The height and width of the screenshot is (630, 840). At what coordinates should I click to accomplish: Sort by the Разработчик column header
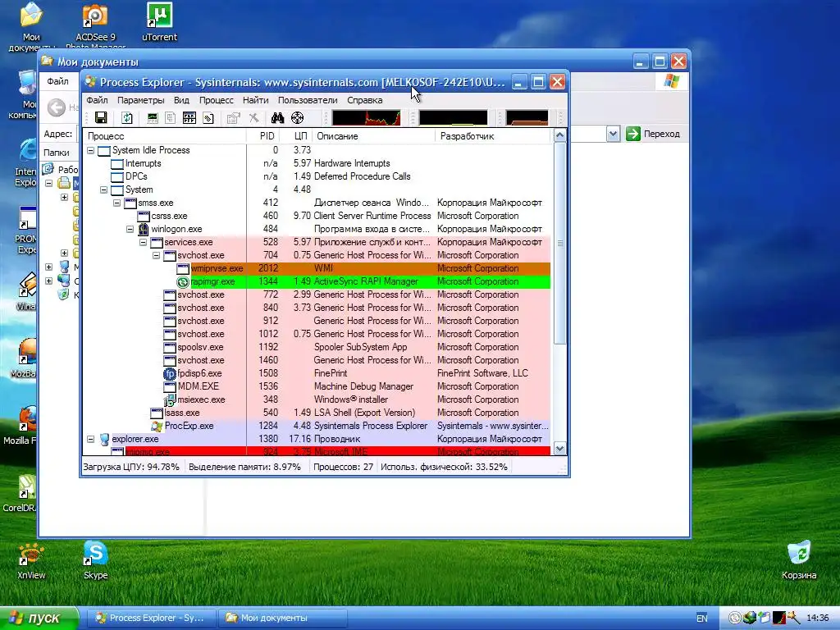pos(494,136)
